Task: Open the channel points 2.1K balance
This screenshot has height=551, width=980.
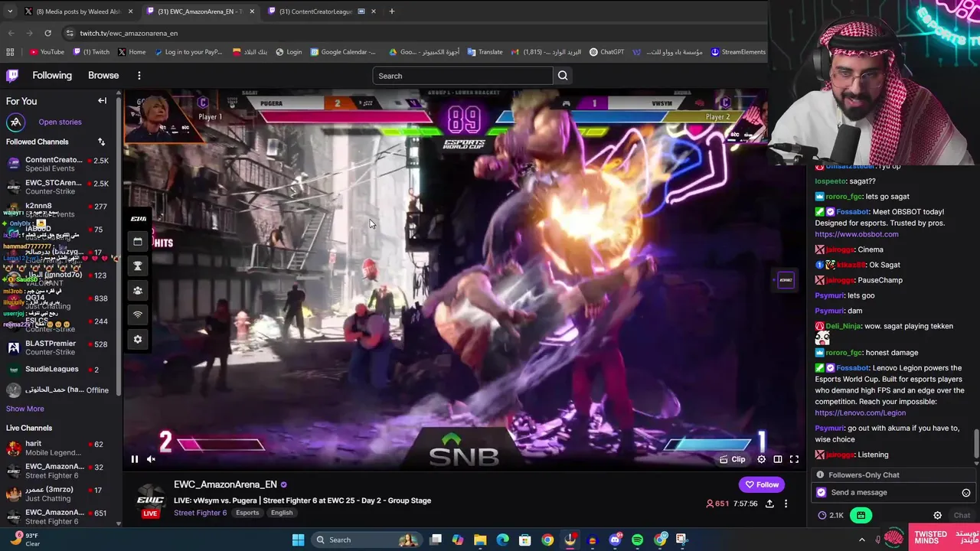Action: (831, 515)
